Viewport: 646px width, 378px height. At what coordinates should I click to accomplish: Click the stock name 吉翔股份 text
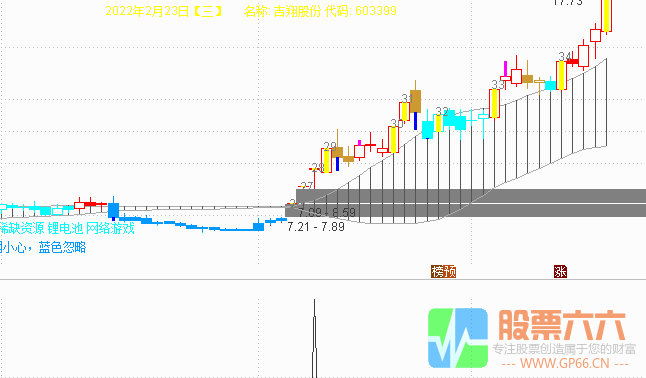pyautogui.click(x=297, y=11)
